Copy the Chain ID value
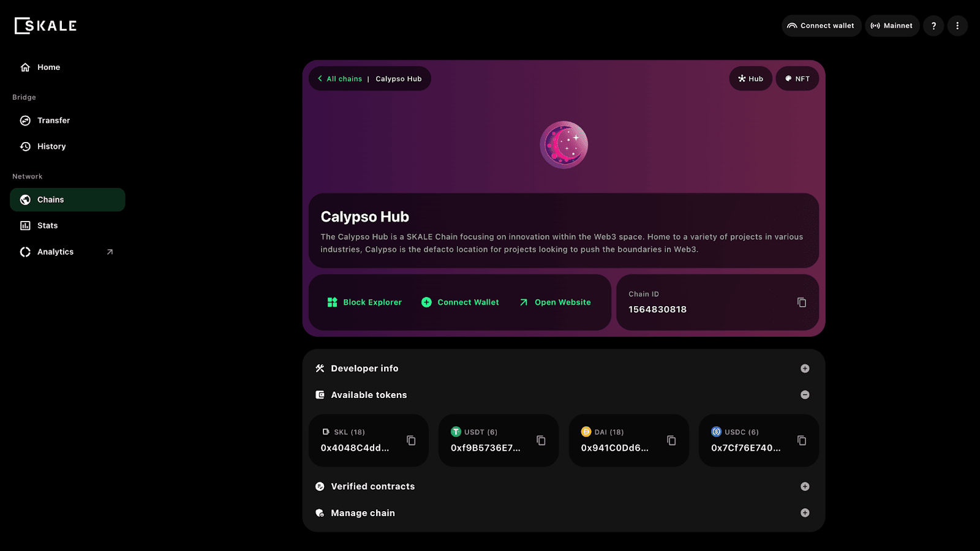 801,302
